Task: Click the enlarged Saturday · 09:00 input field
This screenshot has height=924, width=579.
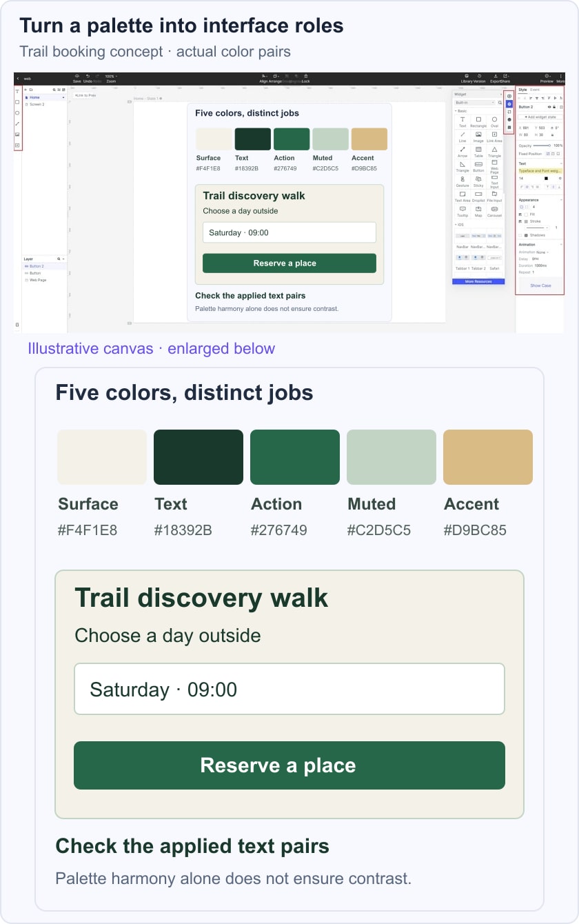Action: [289, 689]
